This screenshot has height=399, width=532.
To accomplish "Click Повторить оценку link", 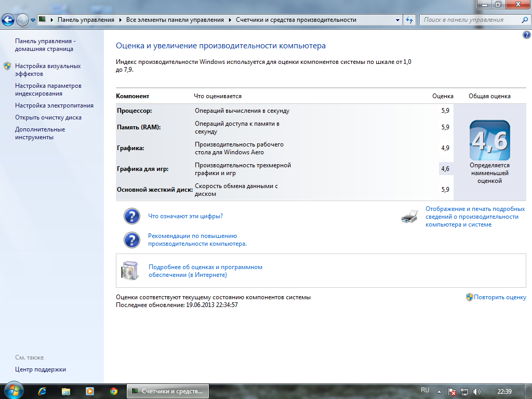I will (500, 297).
